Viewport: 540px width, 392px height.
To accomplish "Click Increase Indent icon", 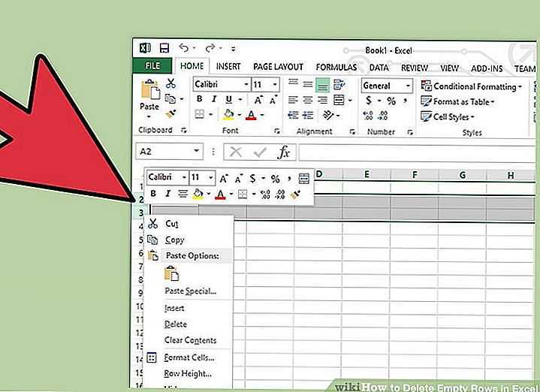I will 308,115.
